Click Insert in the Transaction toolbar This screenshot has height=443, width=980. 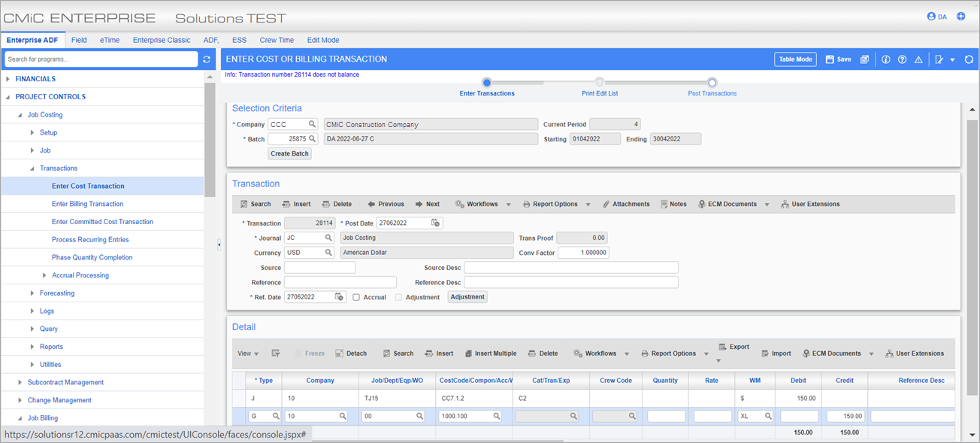[296, 204]
